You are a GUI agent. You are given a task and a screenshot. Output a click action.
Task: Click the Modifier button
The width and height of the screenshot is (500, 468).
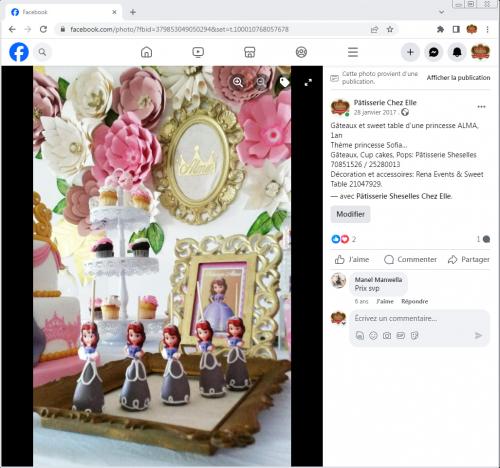(350, 214)
